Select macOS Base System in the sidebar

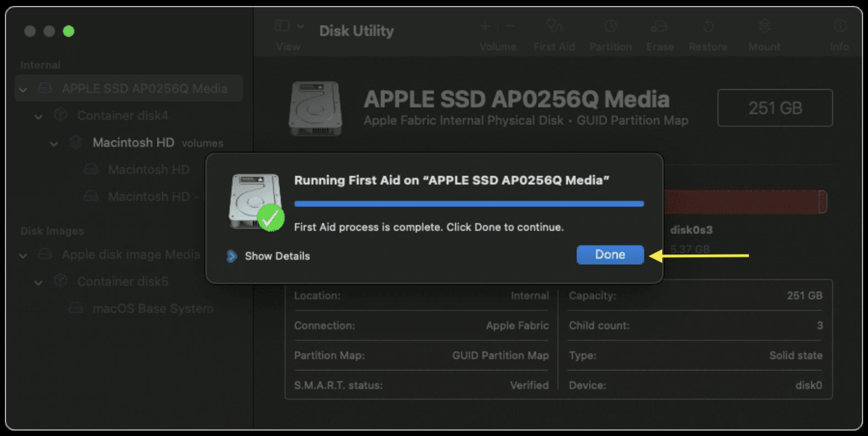[152, 309]
